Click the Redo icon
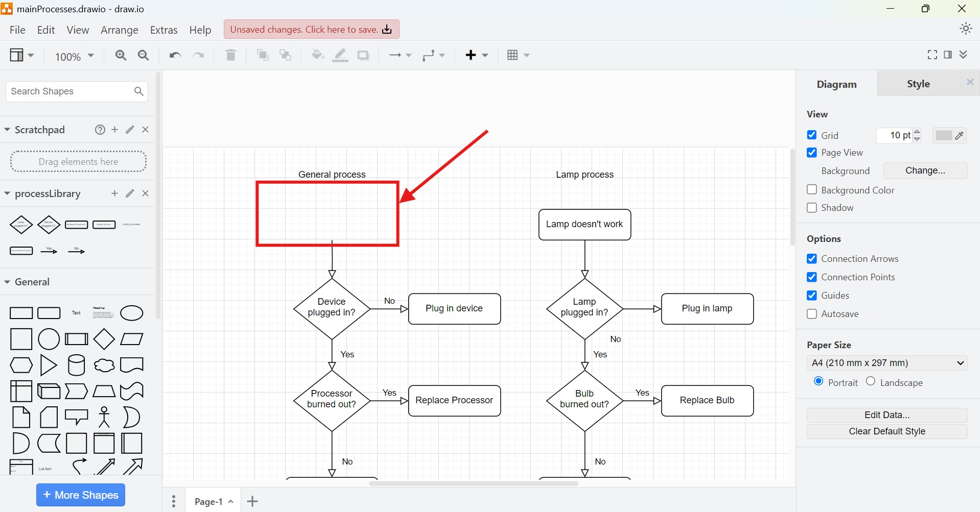The image size is (980, 512). click(198, 55)
